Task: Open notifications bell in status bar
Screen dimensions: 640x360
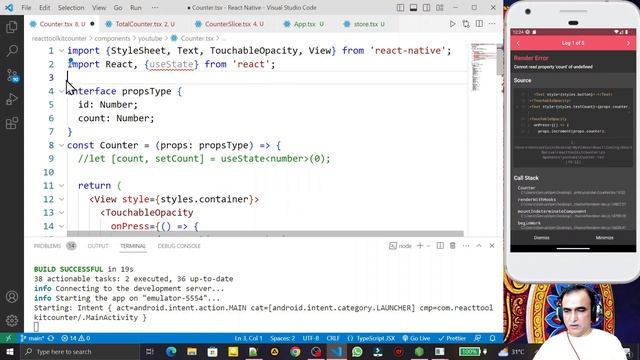Action: [493, 338]
